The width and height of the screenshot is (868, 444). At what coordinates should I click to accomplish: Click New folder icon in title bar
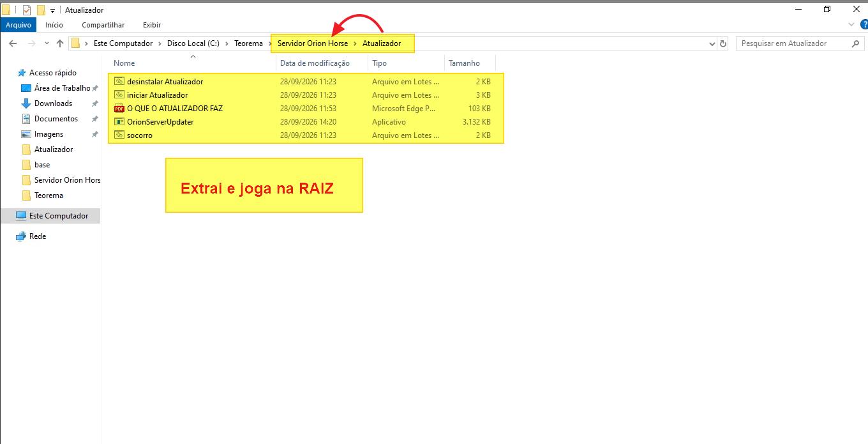coord(41,10)
